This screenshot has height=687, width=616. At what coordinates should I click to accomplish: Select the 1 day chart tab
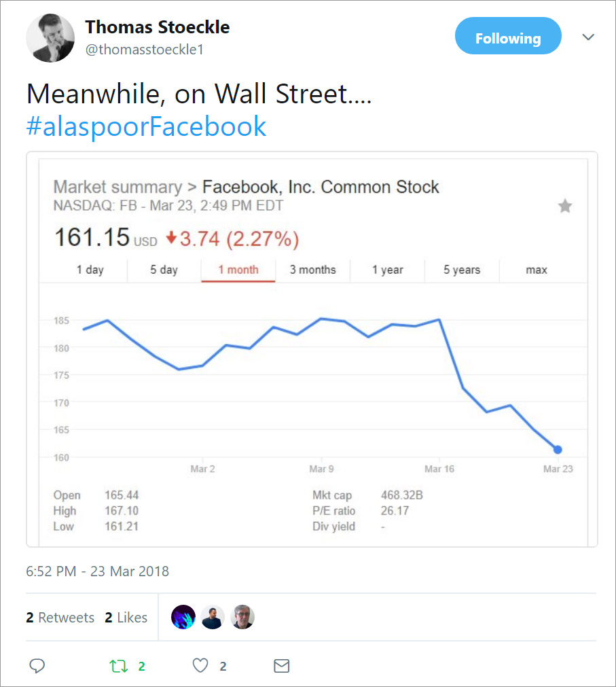click(x=90, y=270)
